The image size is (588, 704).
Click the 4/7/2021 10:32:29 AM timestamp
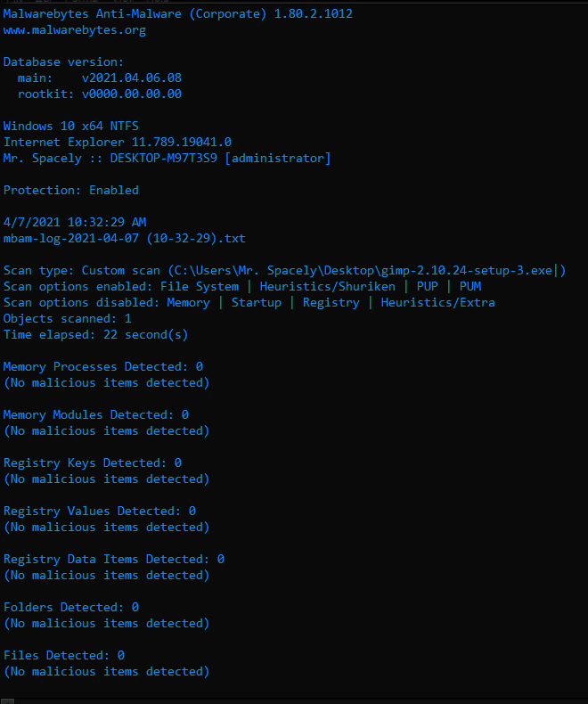tap(75, 222)
